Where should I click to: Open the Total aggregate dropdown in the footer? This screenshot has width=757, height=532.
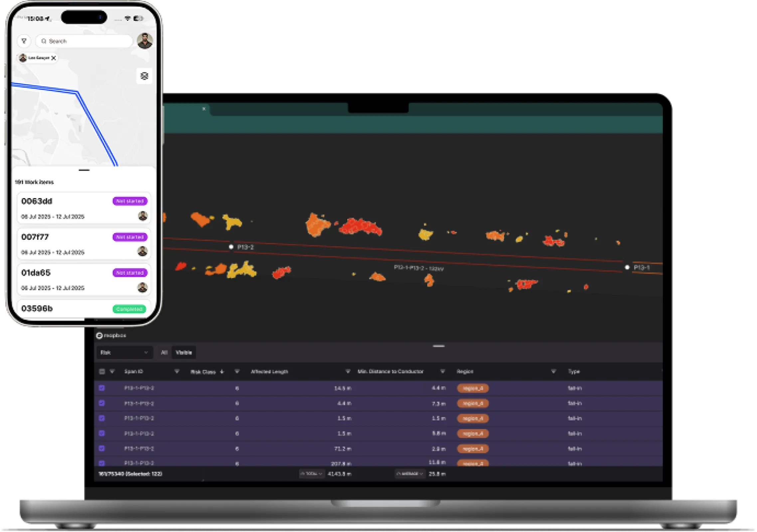tap(311, 474)
